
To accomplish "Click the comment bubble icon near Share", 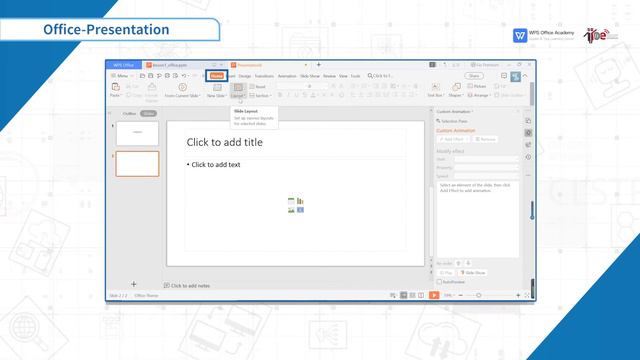I will [x=504, y=76].
